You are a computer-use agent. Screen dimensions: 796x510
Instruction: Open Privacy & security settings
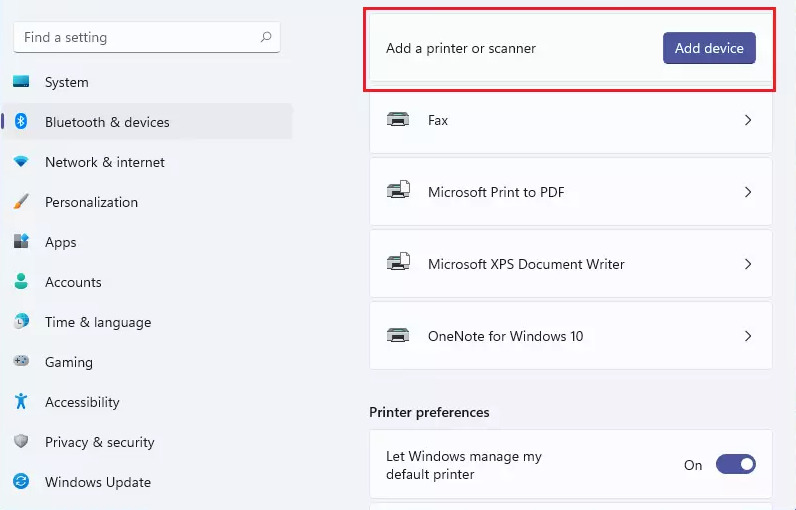[x=147, y=442]
